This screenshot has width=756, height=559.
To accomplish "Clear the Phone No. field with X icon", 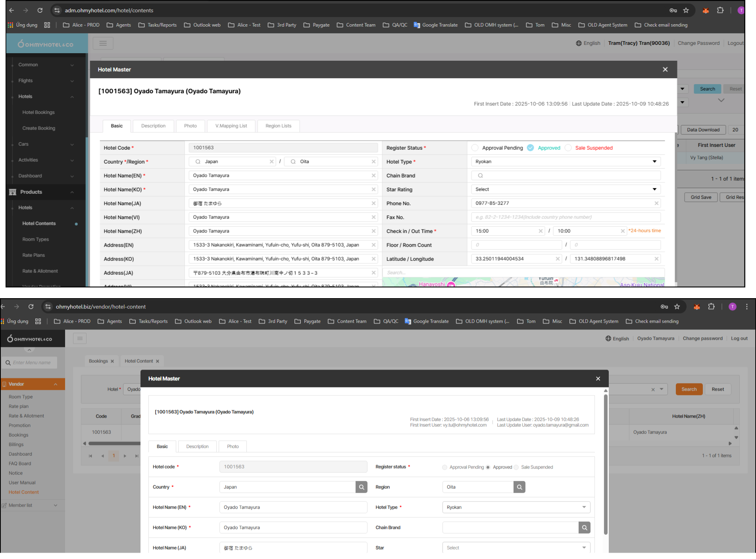I will (x=656, y=203).
